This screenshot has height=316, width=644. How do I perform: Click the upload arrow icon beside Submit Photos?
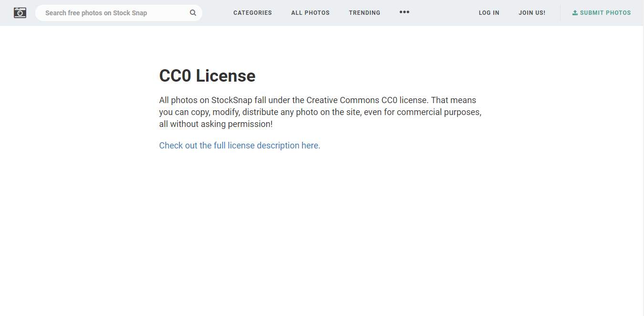575,13
